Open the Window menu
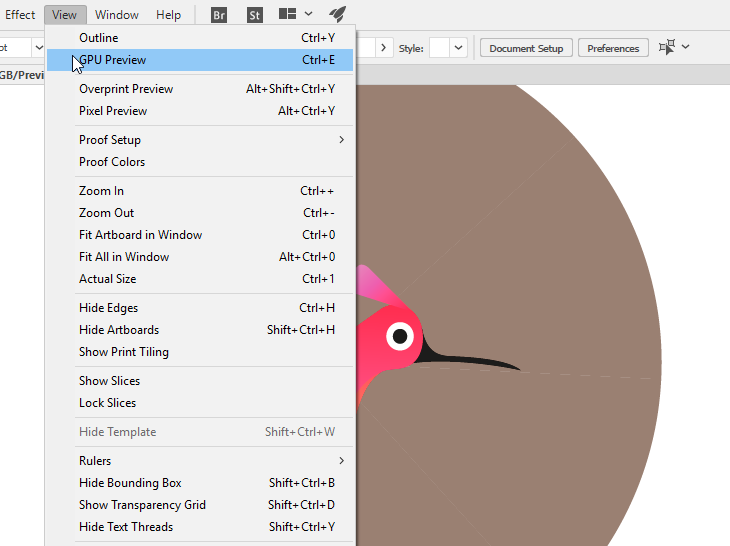The height and width of the screenshot is (546, 730). pos(117,15)
